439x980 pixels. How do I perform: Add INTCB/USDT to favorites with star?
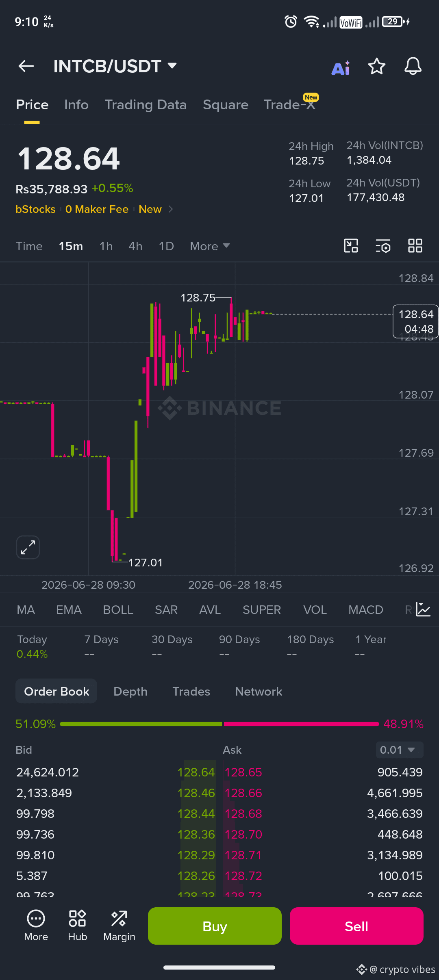[376, 66]
